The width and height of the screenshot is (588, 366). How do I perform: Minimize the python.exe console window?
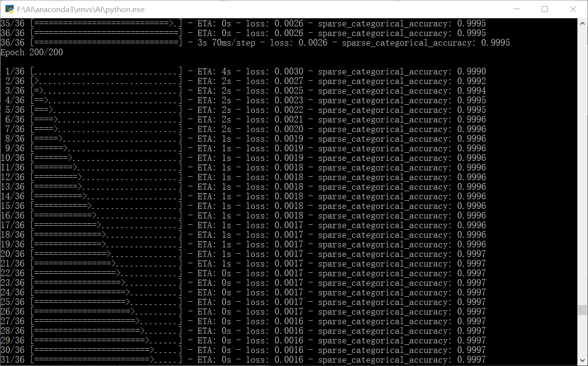pyautogui.click(x=517, y=9)
